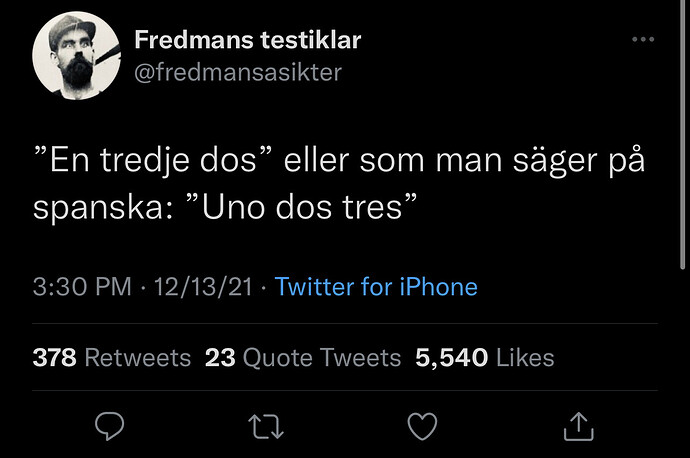This screenshot has width=690, height=458.
Task: Like the tweet with the heart icon
Action: coord(422,426)
